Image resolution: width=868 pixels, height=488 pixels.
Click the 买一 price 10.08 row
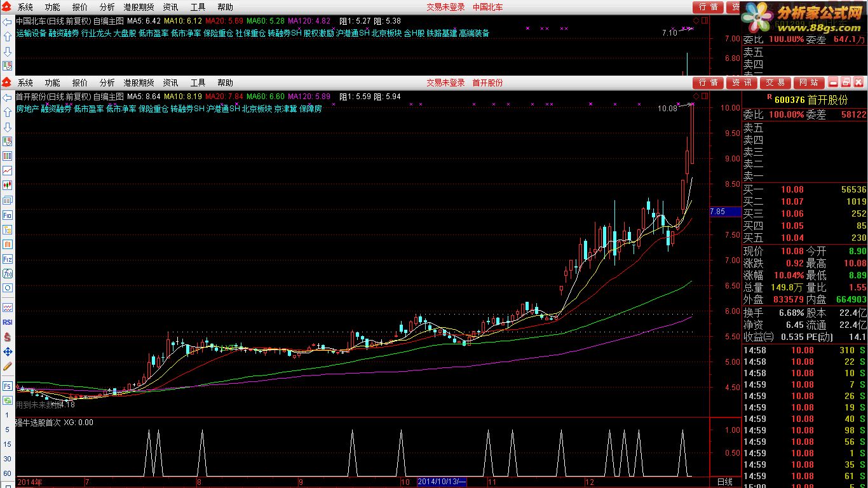click(x=805, y=189)
